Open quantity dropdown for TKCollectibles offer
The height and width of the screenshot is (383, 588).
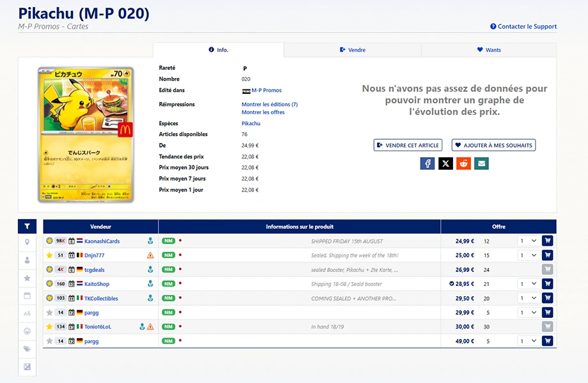[529, 298]
